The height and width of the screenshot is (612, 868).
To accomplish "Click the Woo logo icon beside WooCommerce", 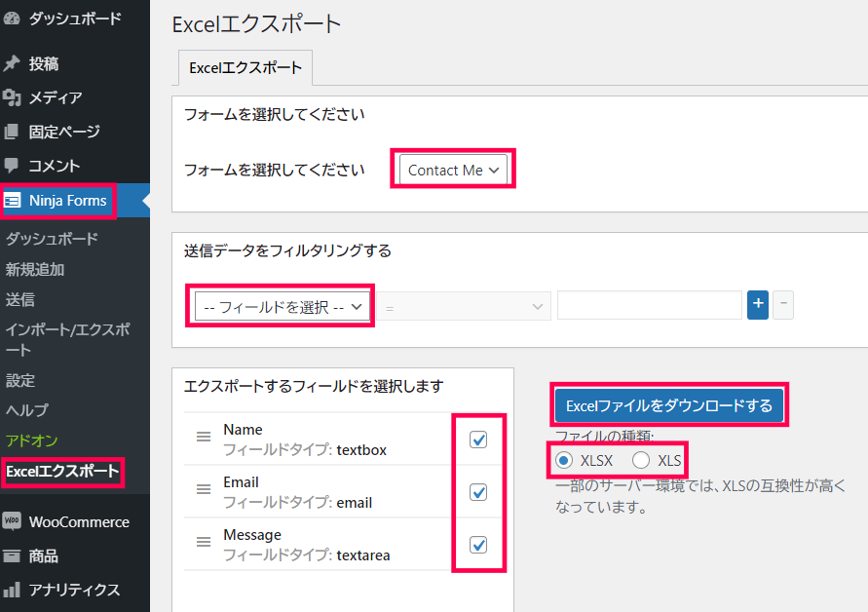I will pyautogui.click(x=12, y=521).
